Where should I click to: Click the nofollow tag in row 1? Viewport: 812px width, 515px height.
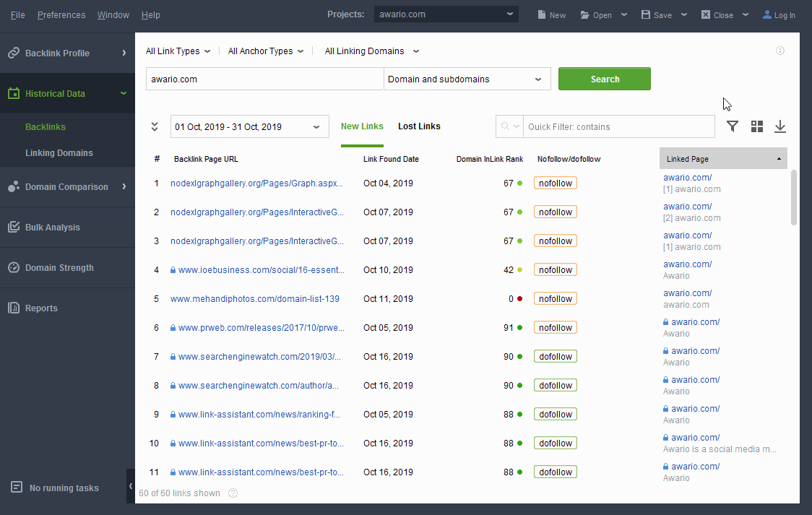(555, 183)
